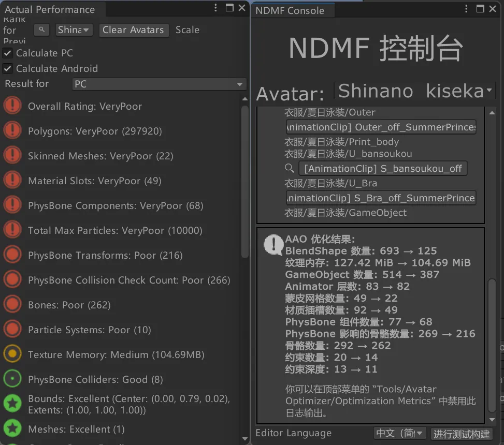Click the Particle Systems Poor rating icon
The height and width of the screenshot is (445, 504).
12,329
